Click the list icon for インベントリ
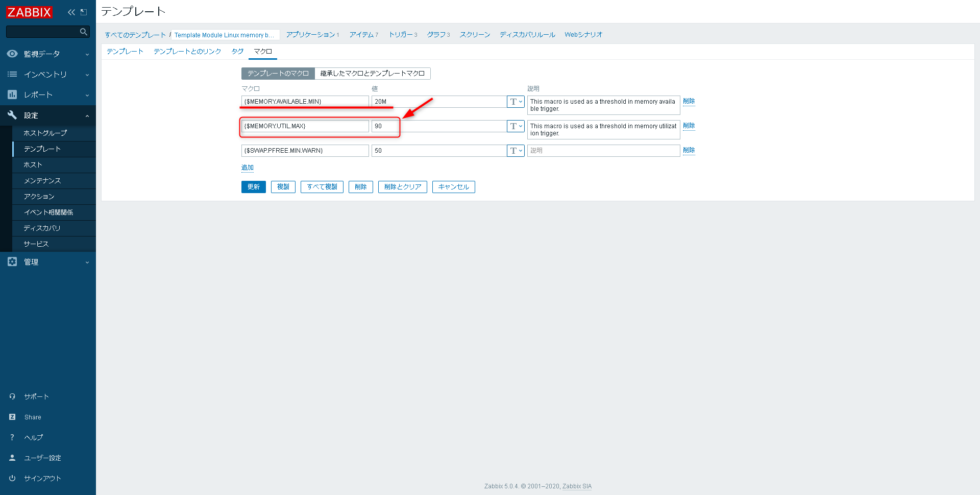The height and width of the screenshot is (495, 980). [x=12, y=74]
